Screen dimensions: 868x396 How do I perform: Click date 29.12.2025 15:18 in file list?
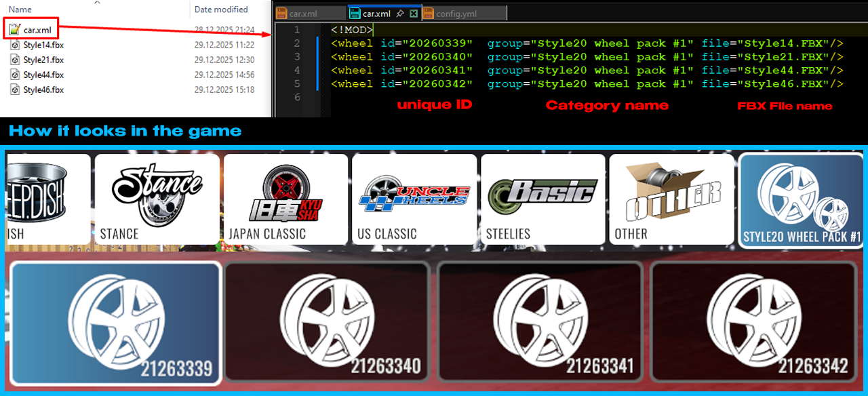[x=224, y=90]
